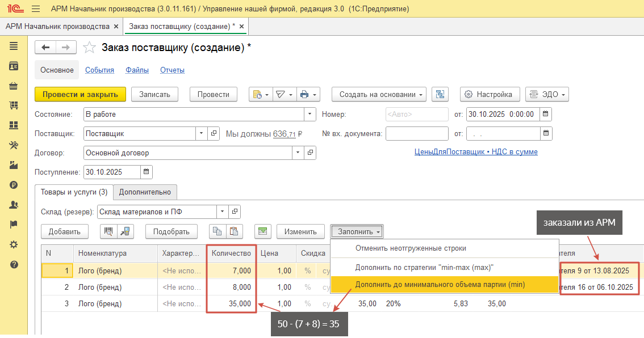Switch to the Дополнительно tab
The width and height of the screenshot is (644, 338).
(x=145, y=192)
